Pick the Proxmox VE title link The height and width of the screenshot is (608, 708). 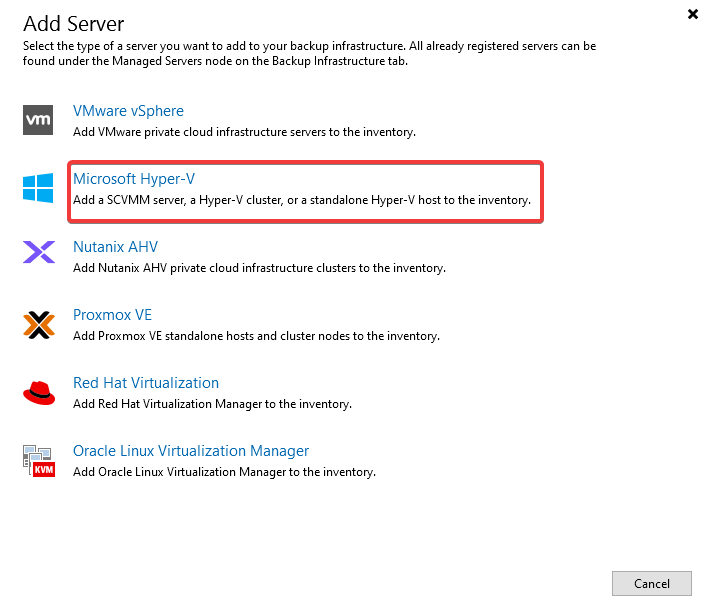click(x=112, y=315)
